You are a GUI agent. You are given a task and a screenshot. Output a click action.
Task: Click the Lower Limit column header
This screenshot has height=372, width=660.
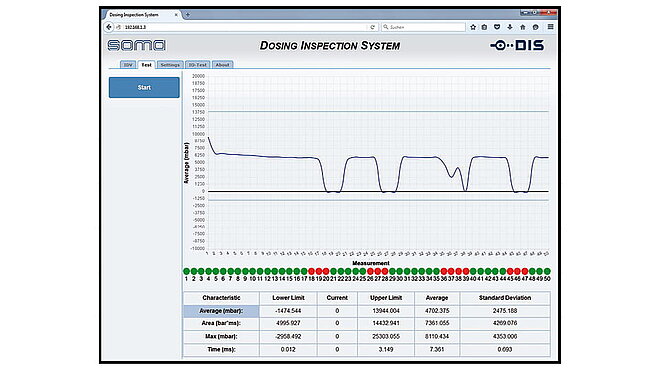288,298
